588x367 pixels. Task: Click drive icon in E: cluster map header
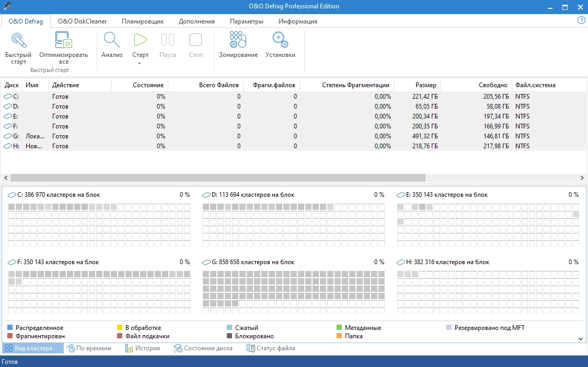401,195
